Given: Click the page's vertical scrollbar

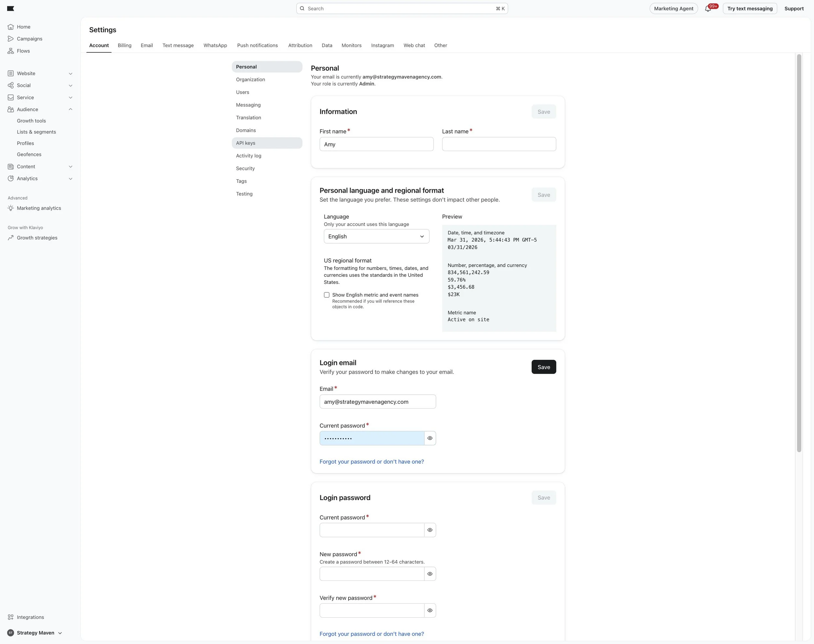Looking at the screenshot, I should click(799, 253).
